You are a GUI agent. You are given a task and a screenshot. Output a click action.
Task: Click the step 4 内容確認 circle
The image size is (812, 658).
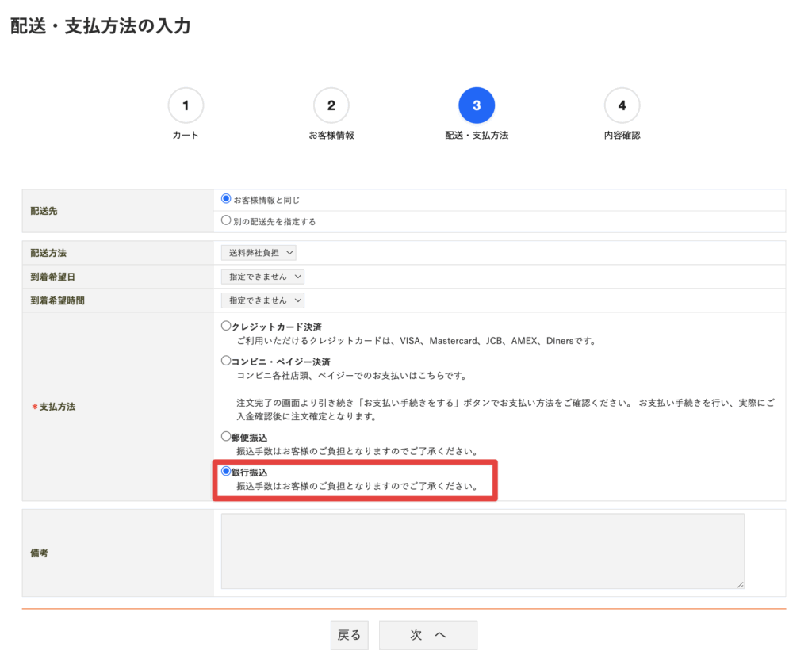coord(622,105)
